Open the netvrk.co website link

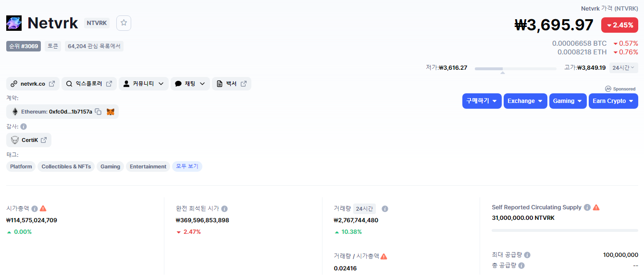click(x=33, y=84)
